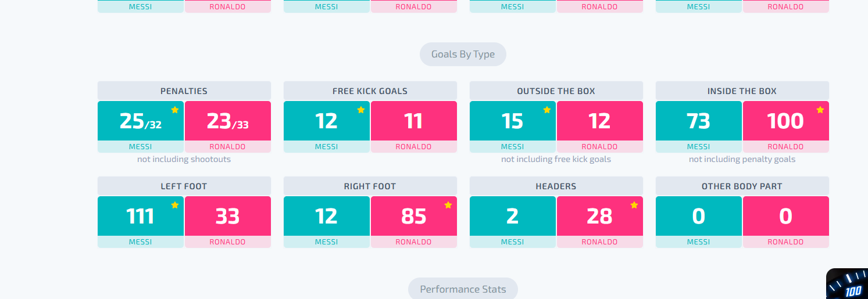Screen dimensions: 868x299
Task: Click the OTHER BODY PART header
Action: coord(742,186)
